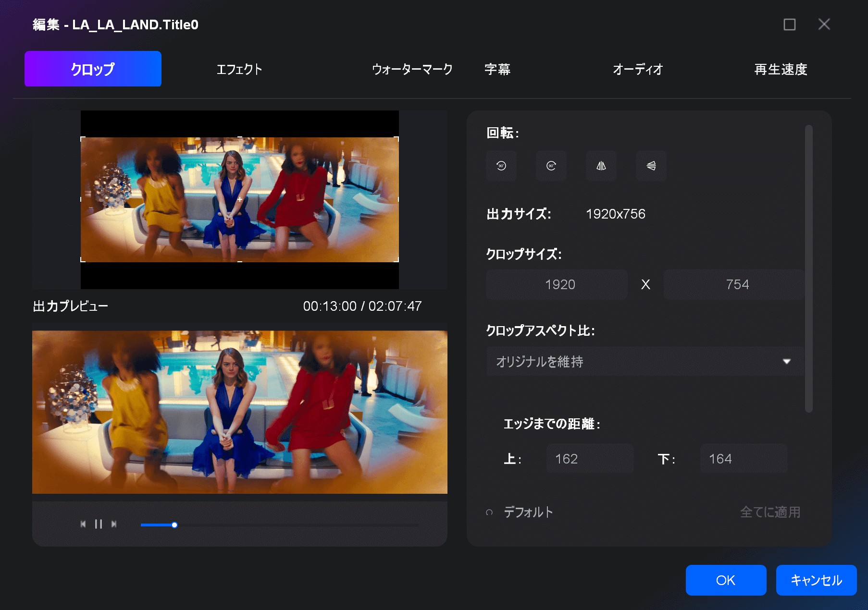Click the キャンセル button
Image resolution: width=868 pixels, height=610 pixels.
[816, 580]
